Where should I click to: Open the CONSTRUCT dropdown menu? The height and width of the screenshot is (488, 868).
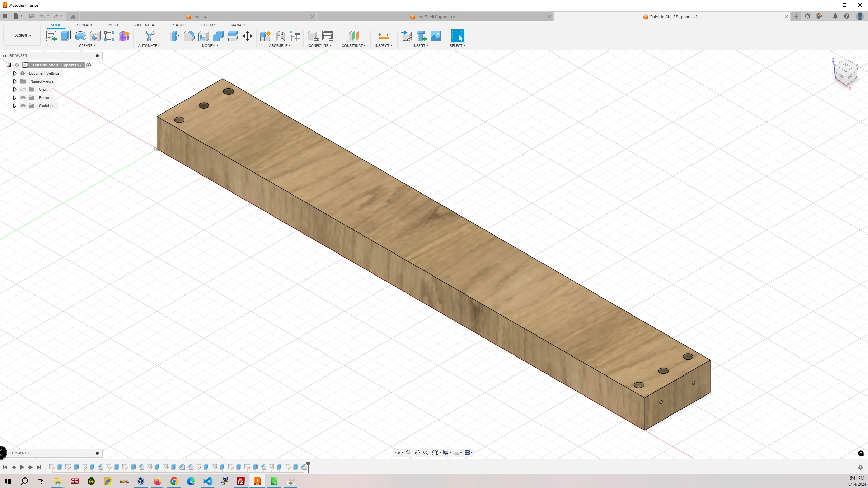click(354, 46)
